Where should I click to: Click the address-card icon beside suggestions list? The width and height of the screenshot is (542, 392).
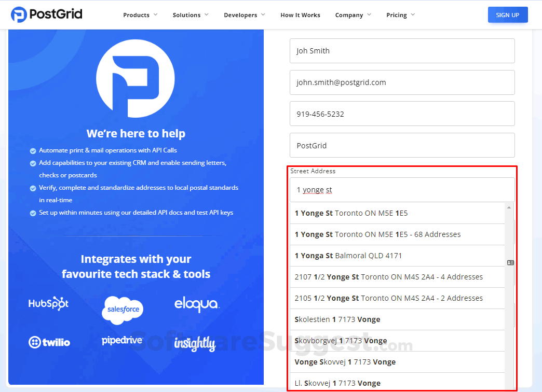pyautogui.click(x=510, y=263)
